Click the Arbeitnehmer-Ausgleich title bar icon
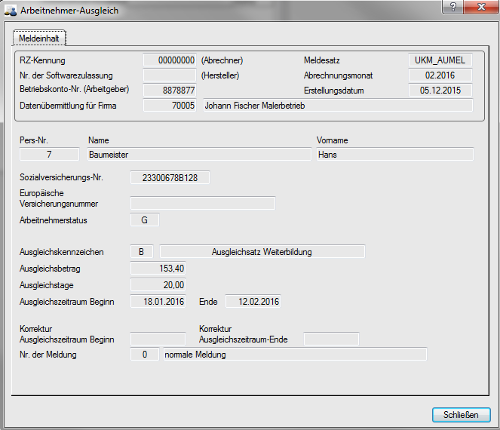This screenshot has height=430, width=500. (x=10, y=11)
